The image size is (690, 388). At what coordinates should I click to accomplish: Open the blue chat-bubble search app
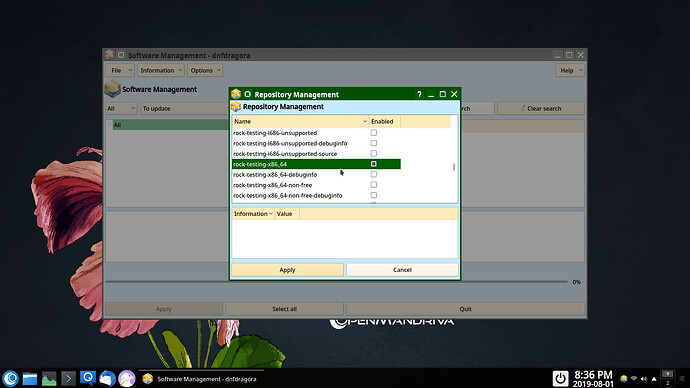click(x=88, y=378)
